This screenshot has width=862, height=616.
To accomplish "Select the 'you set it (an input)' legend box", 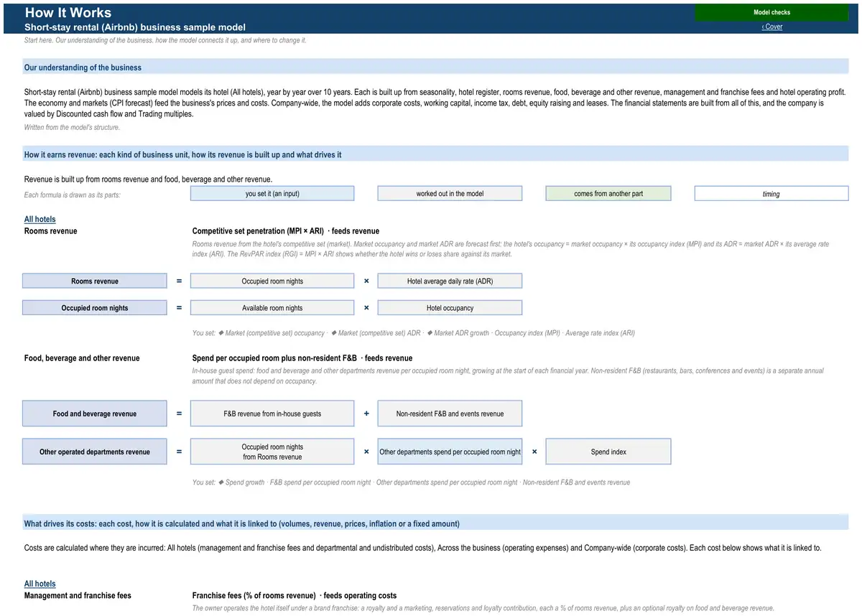I will [x=272, y=194].
